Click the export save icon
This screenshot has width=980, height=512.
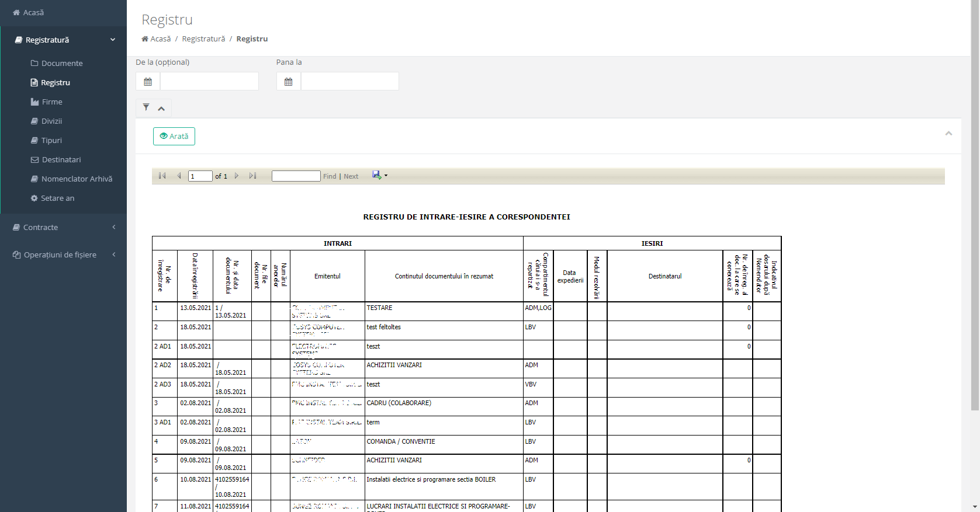coord(377,175)
